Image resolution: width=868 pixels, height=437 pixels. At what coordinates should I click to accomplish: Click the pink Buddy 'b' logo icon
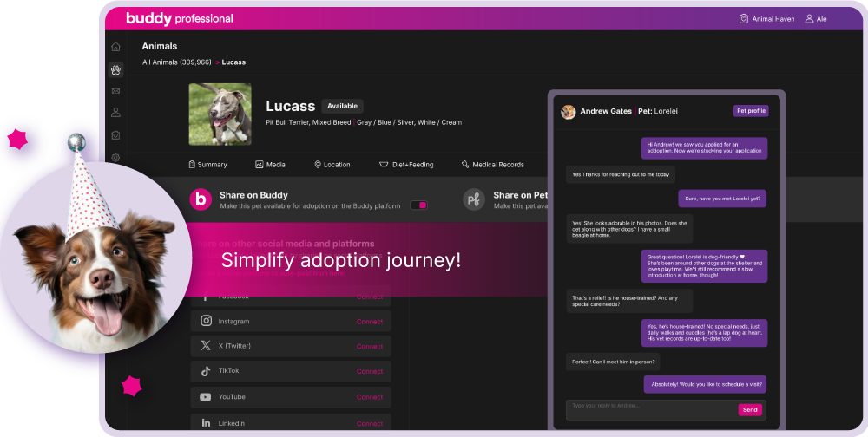pyautogui.click(x=201, y=199)
